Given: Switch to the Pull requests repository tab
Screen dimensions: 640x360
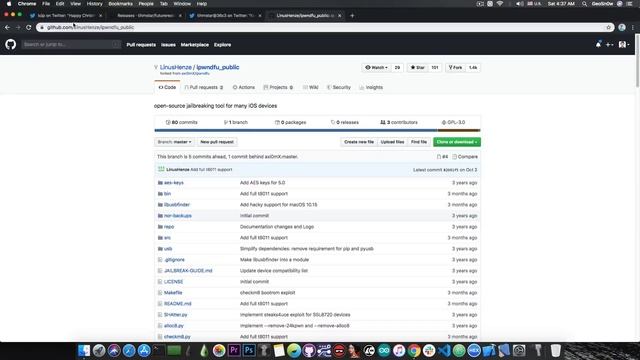Looking at the screenshot, I should pos(204,87).
